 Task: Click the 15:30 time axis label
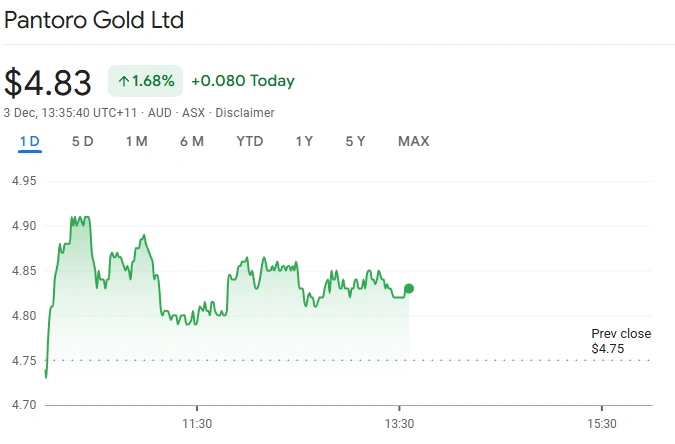click(601, 422)
